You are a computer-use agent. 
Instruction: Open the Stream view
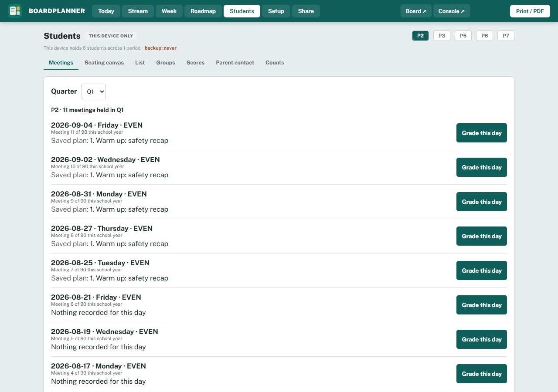[x=138, y=11]
